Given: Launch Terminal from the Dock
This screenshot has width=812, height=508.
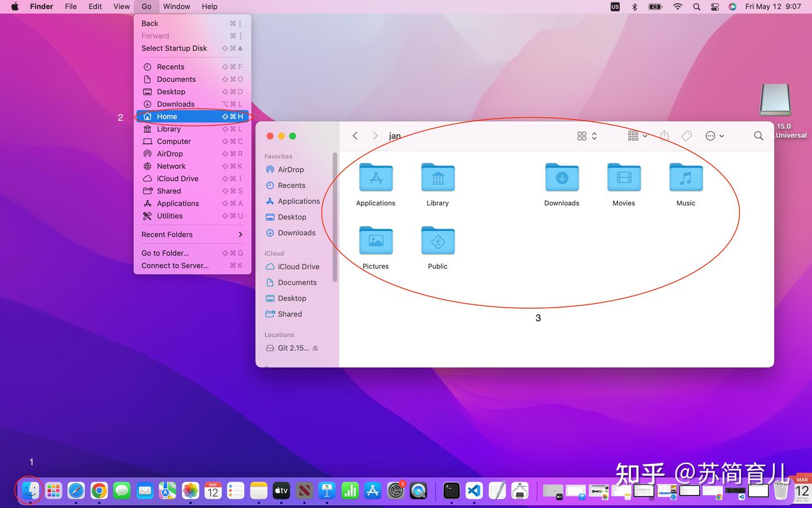Looking at the screenshot, I should [451, 491].
